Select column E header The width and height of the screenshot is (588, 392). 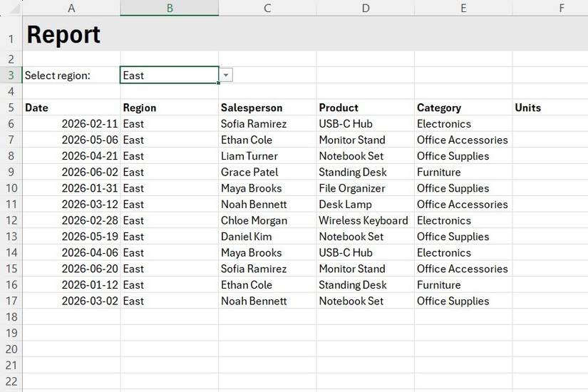pos(463,8)
